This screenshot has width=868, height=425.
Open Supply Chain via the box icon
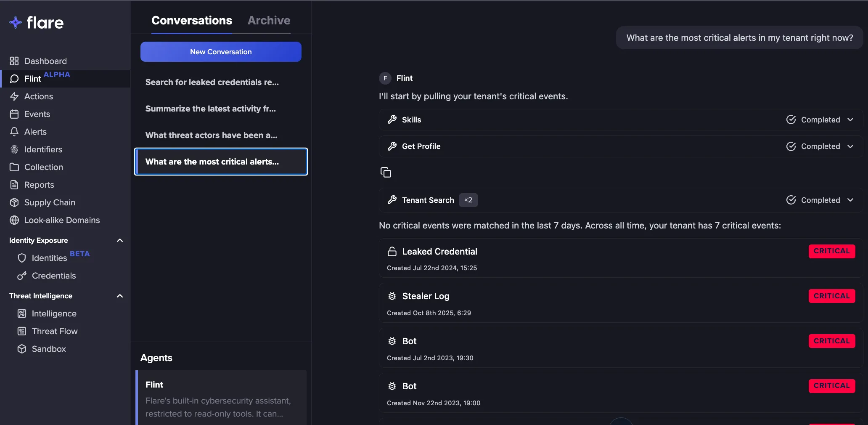pyautogui.click(x=14, y=202)
